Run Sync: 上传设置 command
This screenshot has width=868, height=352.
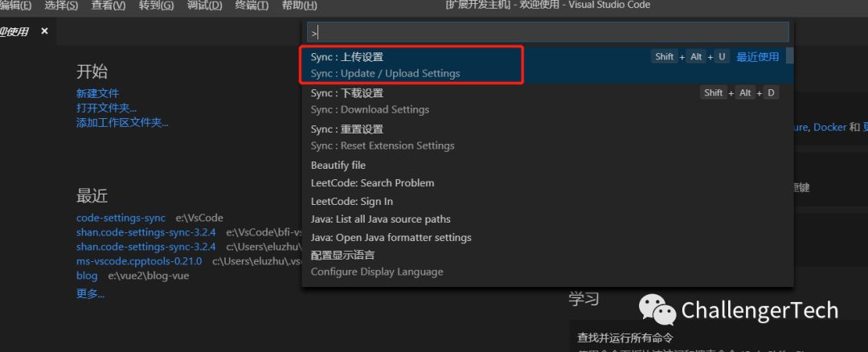tap(547, 65)
